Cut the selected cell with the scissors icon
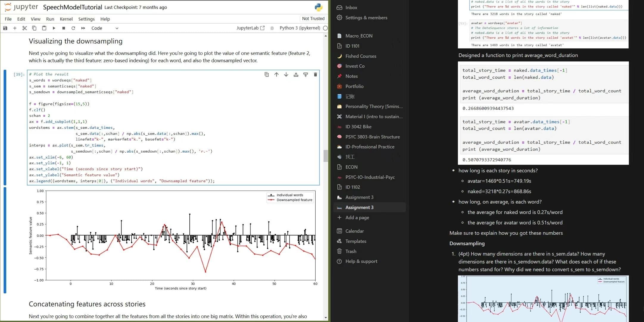Screen dimensions: 644x322 (24, 28)
